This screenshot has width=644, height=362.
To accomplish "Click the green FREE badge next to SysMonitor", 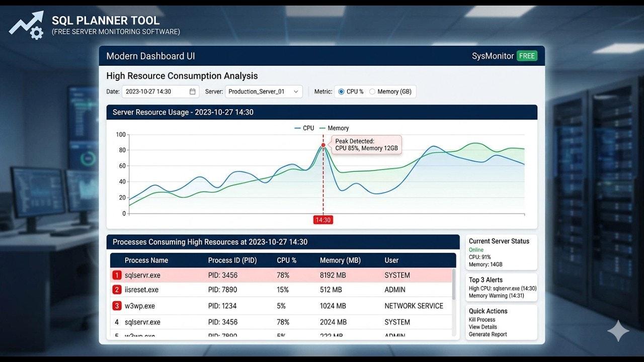I will point(527,56).
